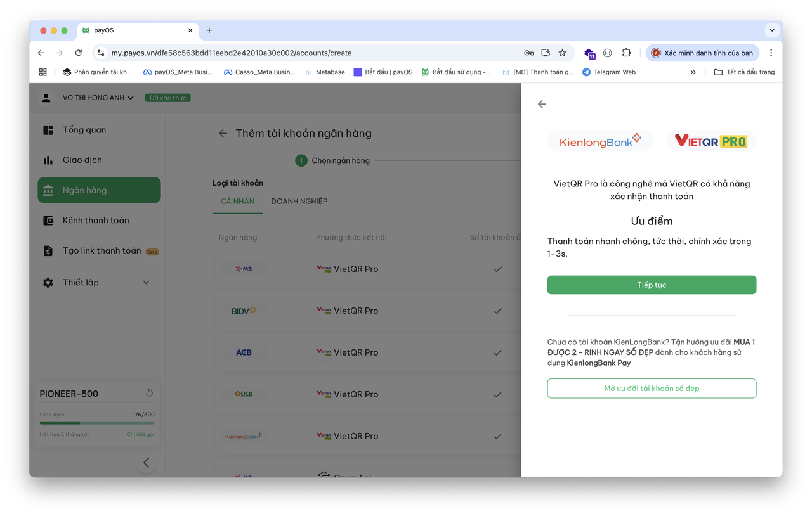This screenshot has height=516, width=812.
Task: Open the Metabase bookmark
Action: (x=325, y=72)
